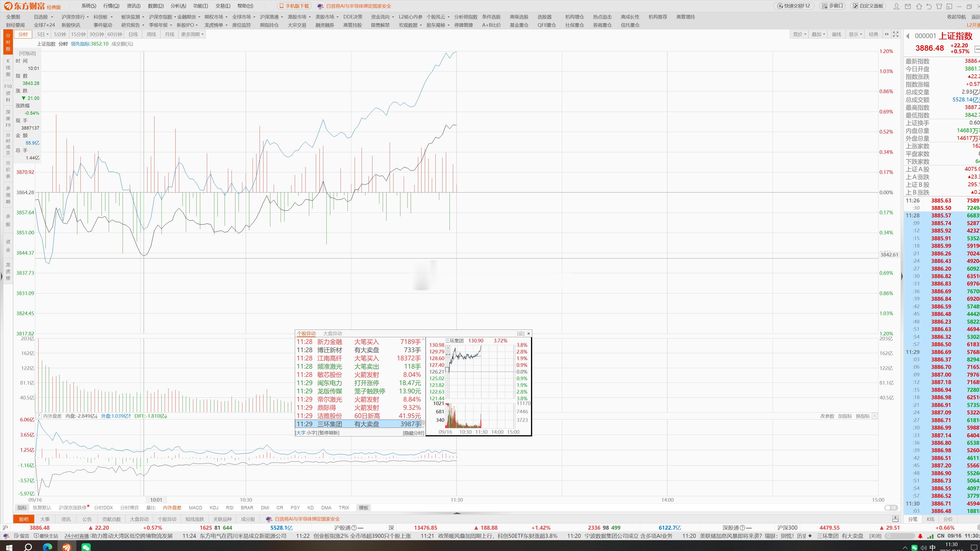Click the help question mark beside 内外盘差
980x551 pixels.
point(39,416)
